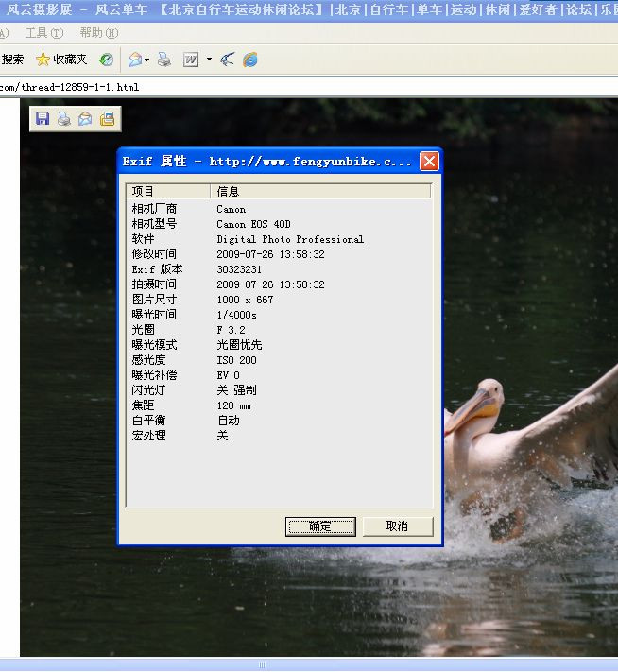Open the 工具(T) menu
The height and width of the screenshot is (672, 618).
click(x=44, y=32)
